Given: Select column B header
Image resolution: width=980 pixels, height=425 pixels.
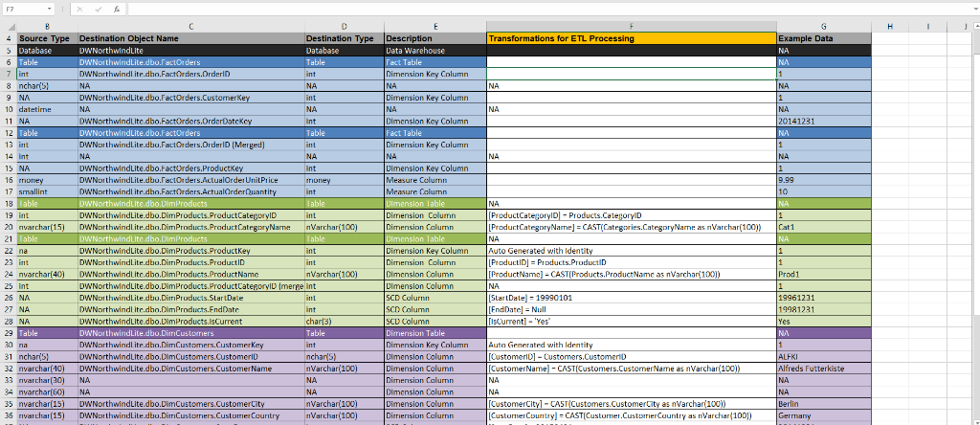Looking at the screenshot, I should click(x=48, y=26).
